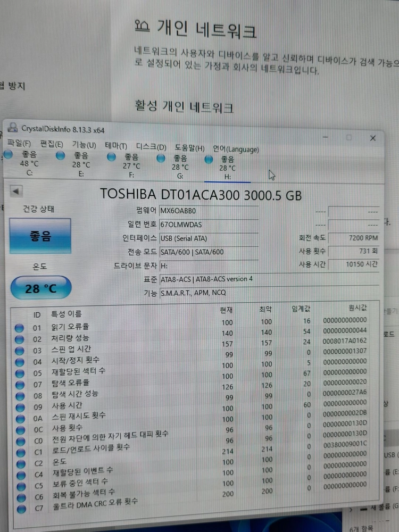The height and width of the screenshot is (532, 399).
Task: Select the 재할당된 섹터 수 attribute name
Action: 78,371
